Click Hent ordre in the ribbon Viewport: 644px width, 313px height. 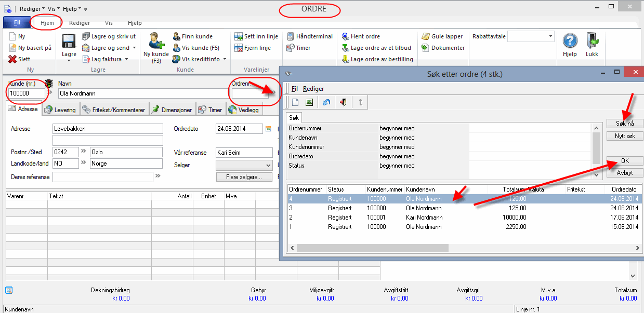click(361, 36)
